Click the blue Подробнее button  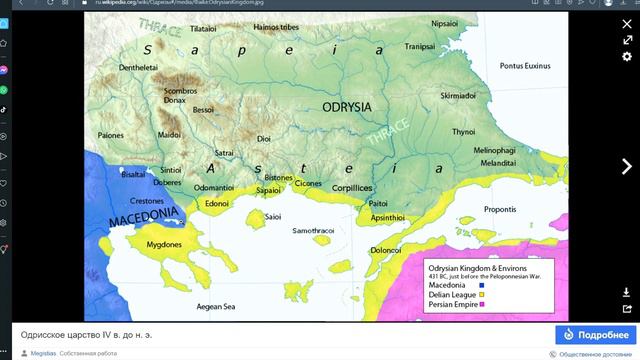pyautogui.click(x=596, y=335)
